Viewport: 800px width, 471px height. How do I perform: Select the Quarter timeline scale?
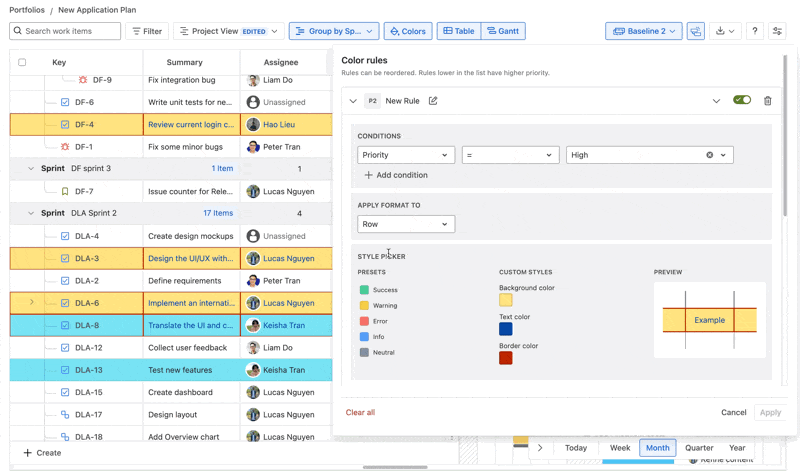pos(699,448)
